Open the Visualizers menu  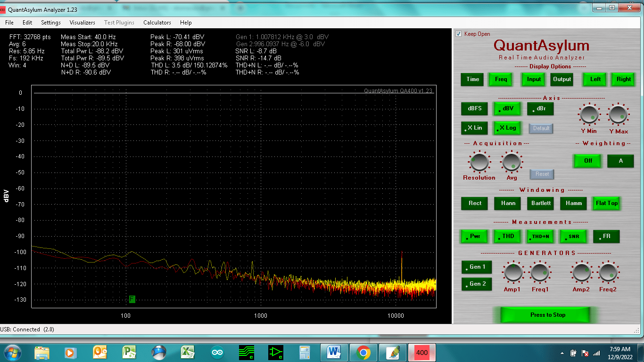click(x=83, y=23)
